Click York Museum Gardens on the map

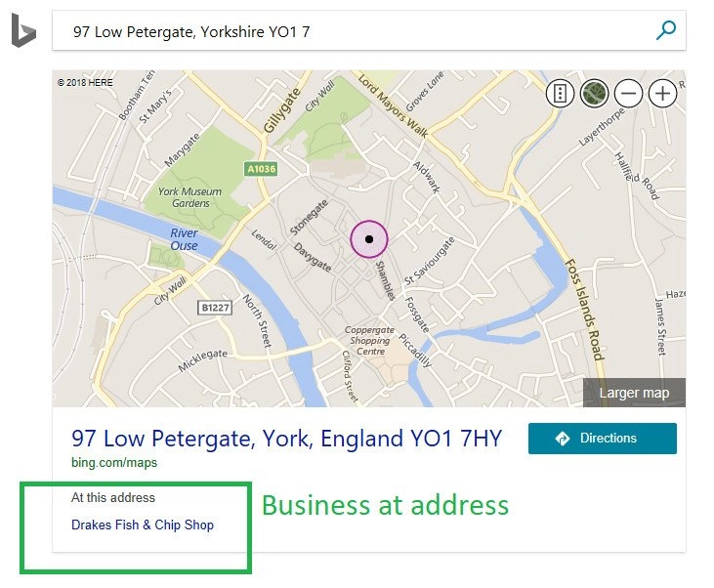[189, 197]
